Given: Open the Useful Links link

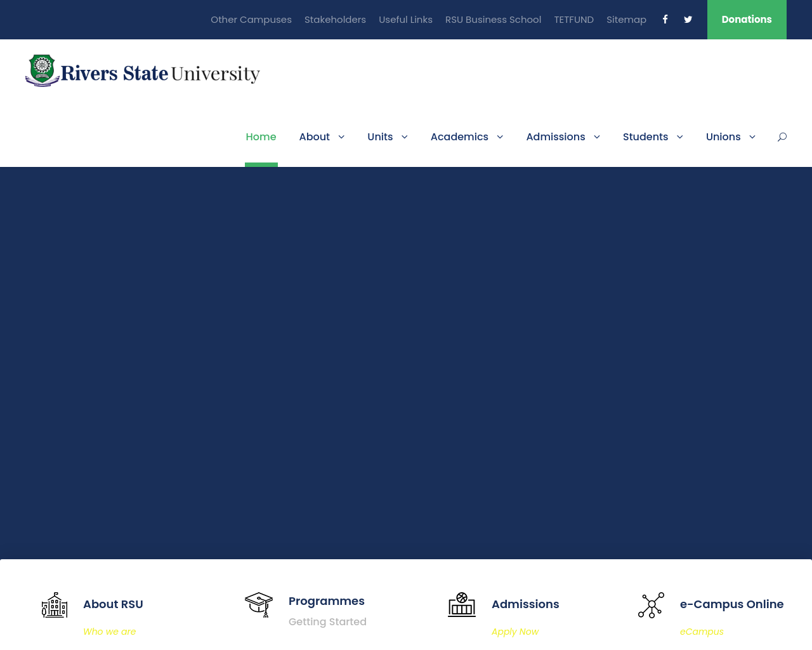Looking at the screenshot, I should 405,20.
